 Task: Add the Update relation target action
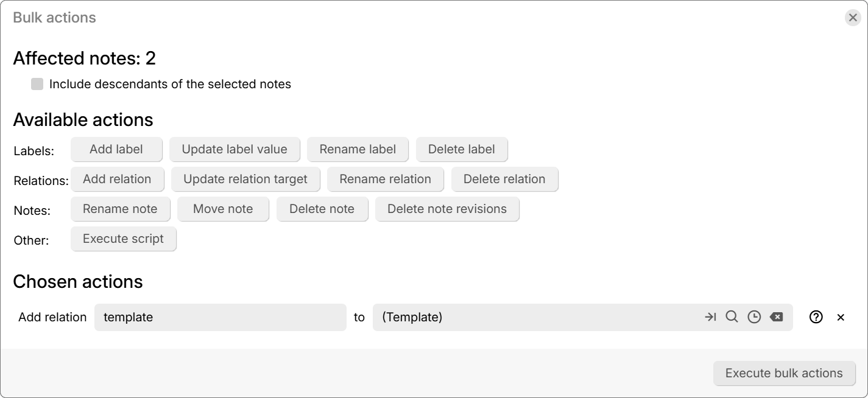click(245, 179)
